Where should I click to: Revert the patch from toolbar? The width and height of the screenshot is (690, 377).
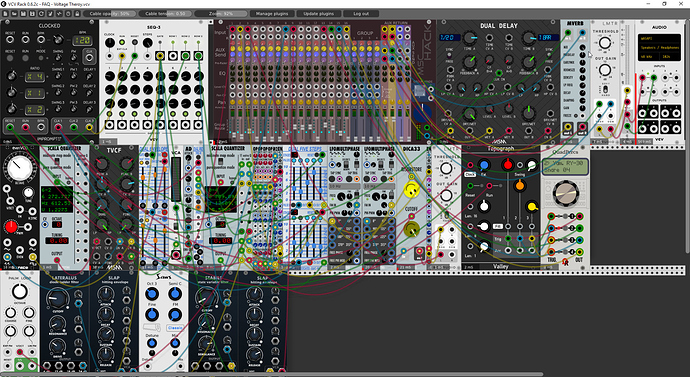41,14
